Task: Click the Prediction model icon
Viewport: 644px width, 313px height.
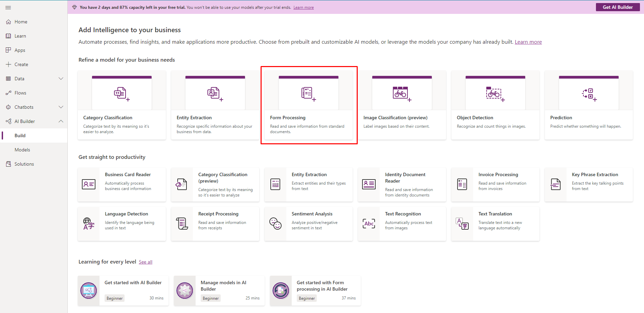Action: [x=589, y=94]
